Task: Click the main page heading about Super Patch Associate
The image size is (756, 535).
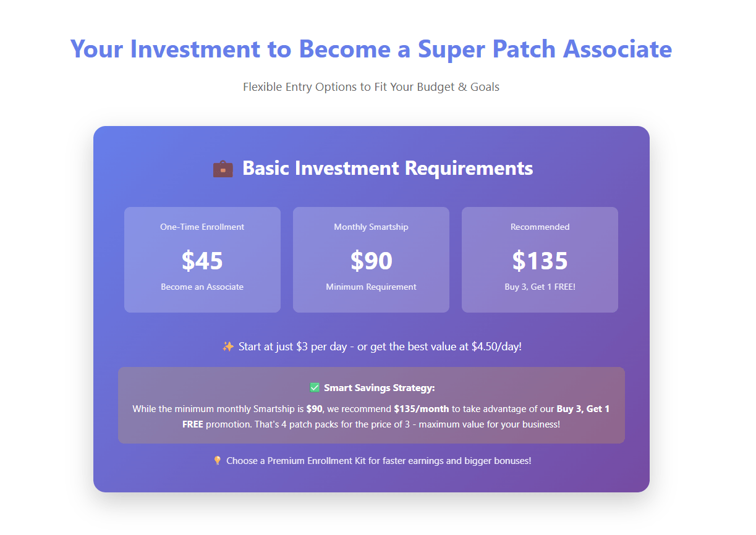Action: (x=371, y=49)
